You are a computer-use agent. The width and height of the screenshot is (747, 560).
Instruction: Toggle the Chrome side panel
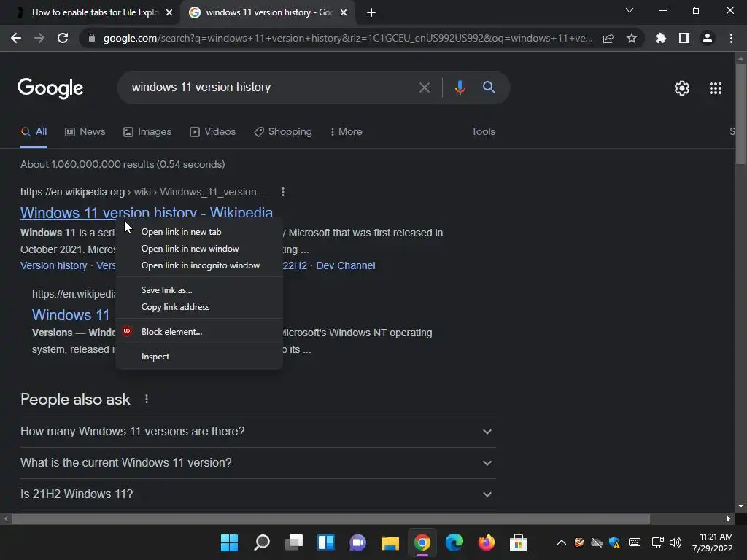pyautogui.click(x=684, y=38)
